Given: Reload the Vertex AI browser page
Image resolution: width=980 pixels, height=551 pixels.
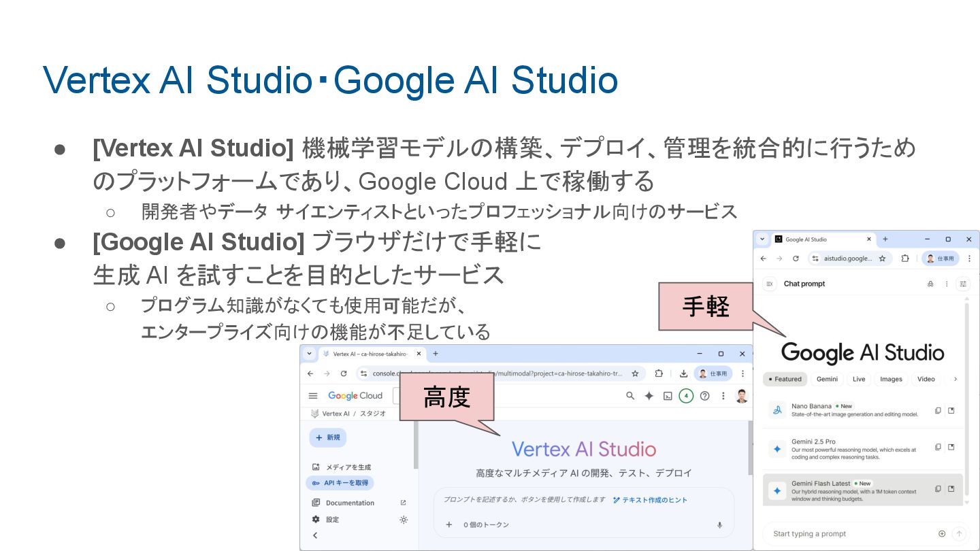Looking at the screenshot, I should [344, 373].
